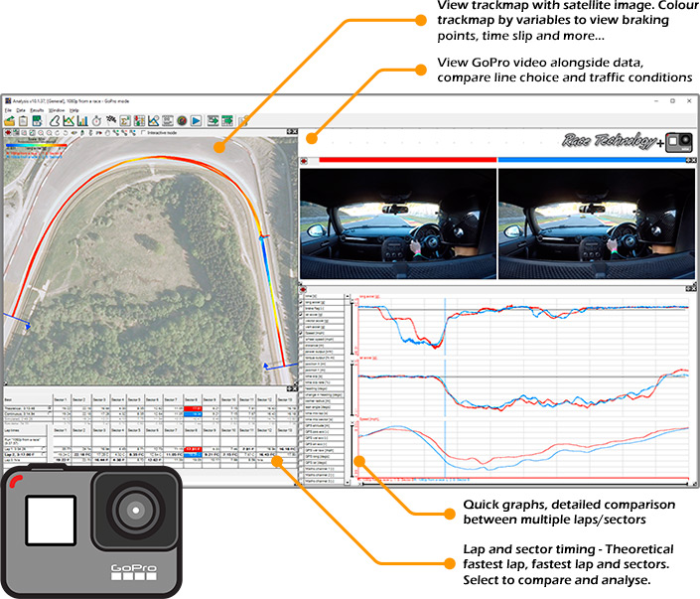
Task: Enable the Interactive mode checkbox
Action: (145, 132)
